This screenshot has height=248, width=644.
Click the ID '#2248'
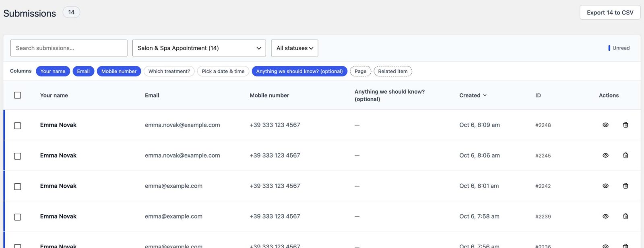tap(543, 125)
